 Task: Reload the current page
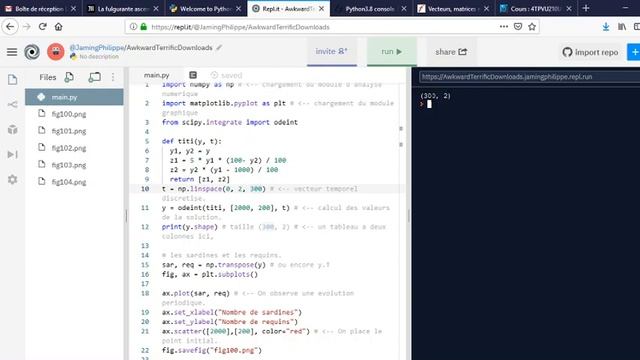(x=42, y=27)
